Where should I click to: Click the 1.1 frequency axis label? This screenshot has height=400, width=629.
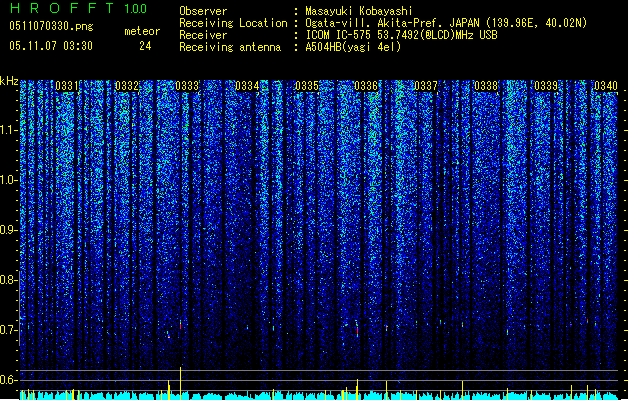click(x=9, y=130)
